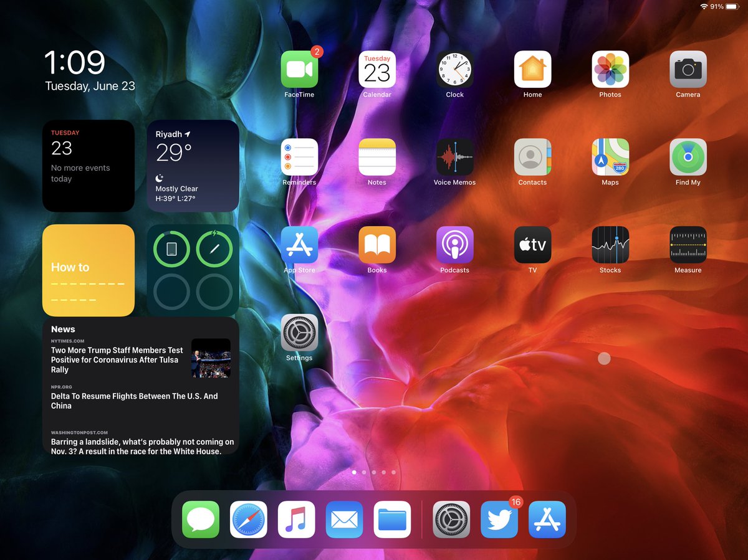This screenshot has height=560, width=748.
Task: Launch the Apple TV app
Action: click(532, 245)
